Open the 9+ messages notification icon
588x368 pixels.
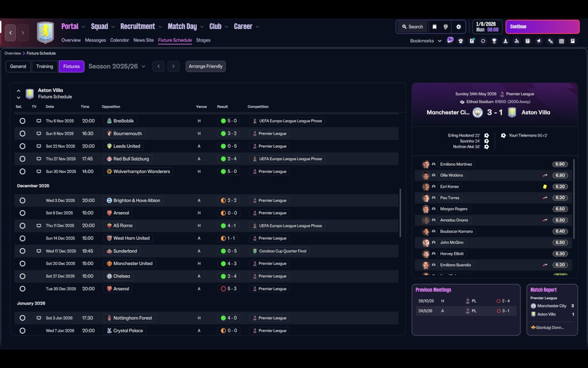click(x=450, y=40)
